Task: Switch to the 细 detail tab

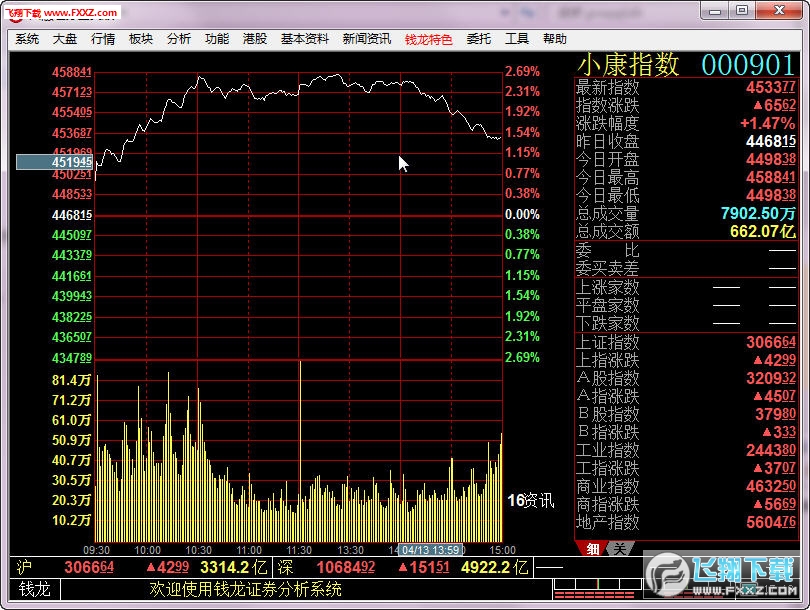Action: (593, 550)
